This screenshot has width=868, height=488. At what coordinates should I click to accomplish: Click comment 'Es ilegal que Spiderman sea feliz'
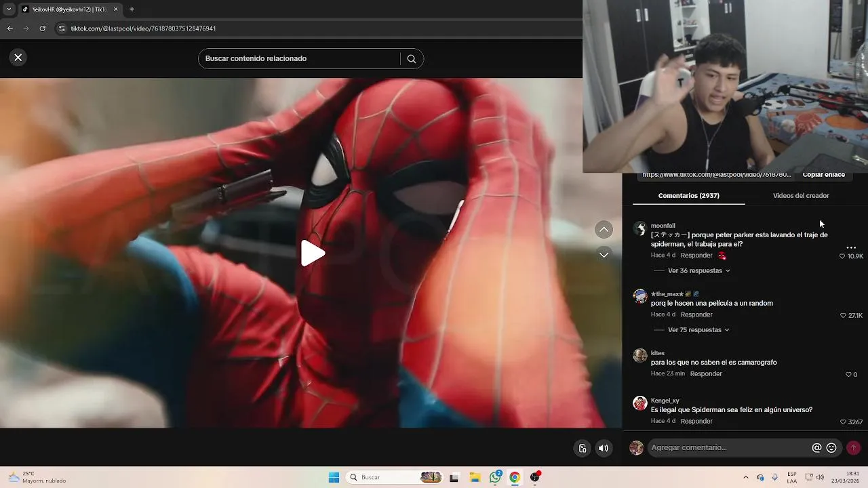731,409
